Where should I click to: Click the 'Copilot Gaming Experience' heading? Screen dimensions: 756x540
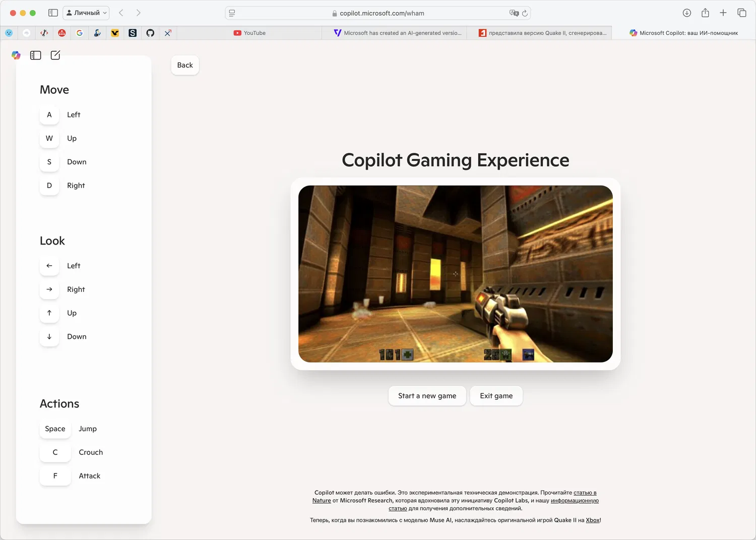pyautogui.click(x=456, y=160)
